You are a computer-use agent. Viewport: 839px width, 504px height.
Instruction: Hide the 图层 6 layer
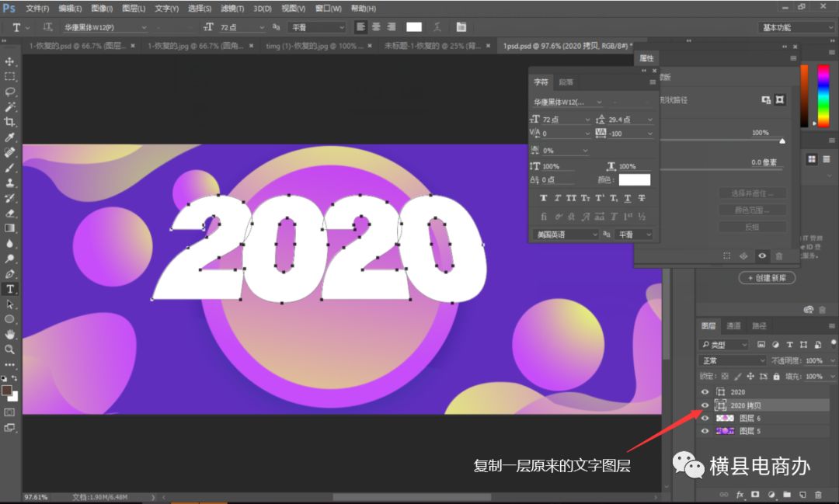click(705, 419)
